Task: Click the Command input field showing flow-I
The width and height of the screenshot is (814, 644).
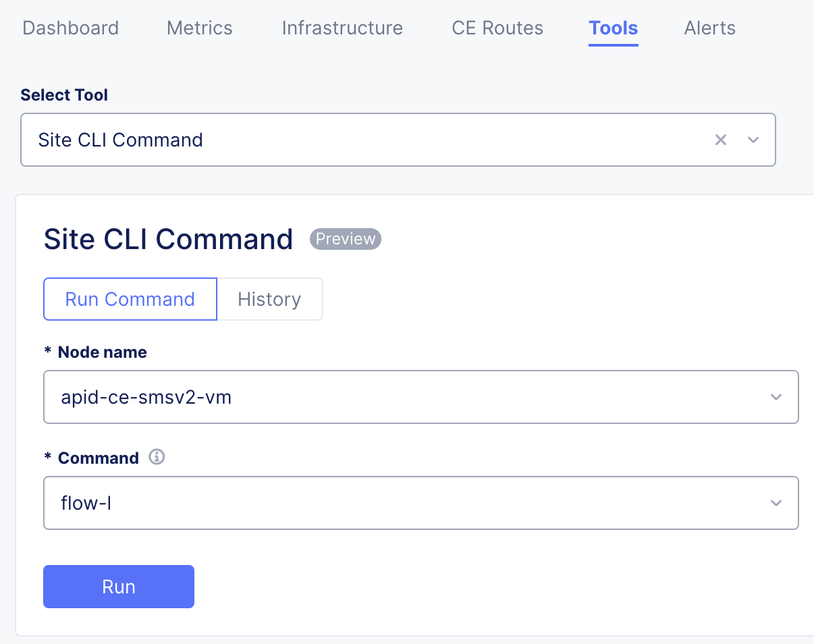Action: point(270,503)
